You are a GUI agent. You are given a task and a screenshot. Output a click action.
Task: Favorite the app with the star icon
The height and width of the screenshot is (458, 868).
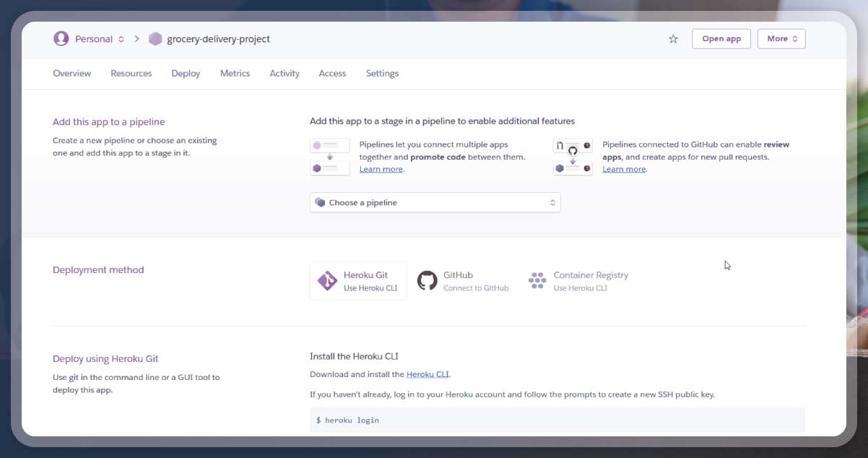(x=673, y=39)
